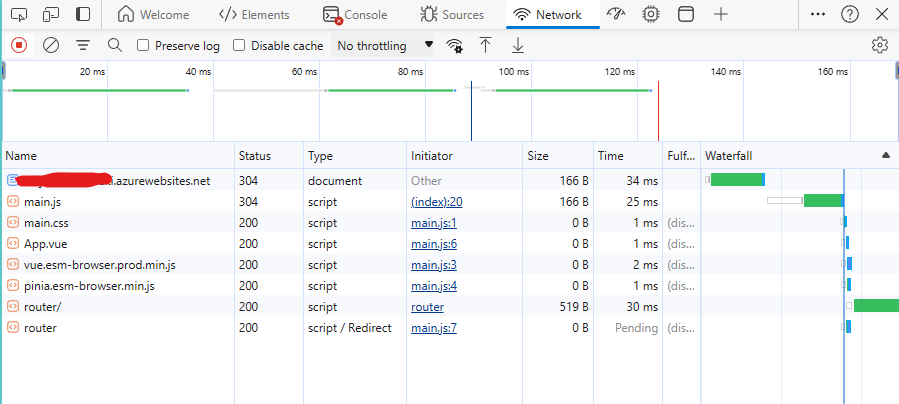Toggle the filter bar funnel icon

(x=83, y=45)
